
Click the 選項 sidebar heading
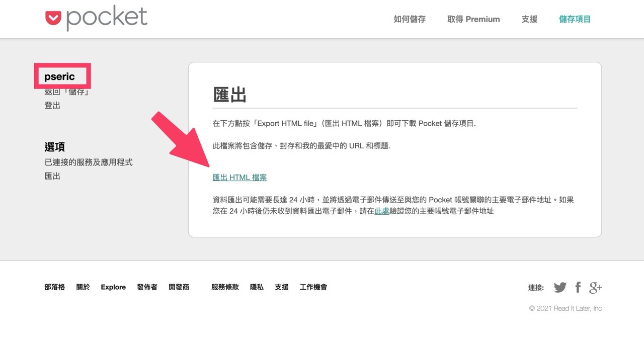[x=54, y=147]
